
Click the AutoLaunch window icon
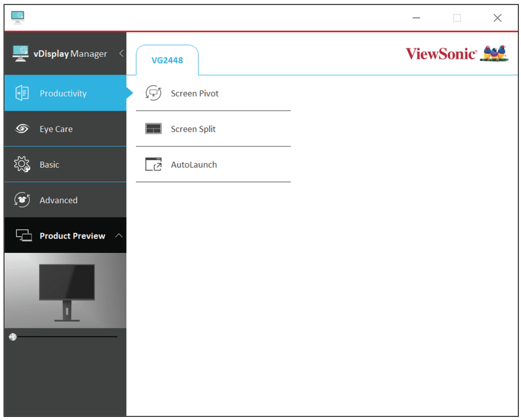153,164
